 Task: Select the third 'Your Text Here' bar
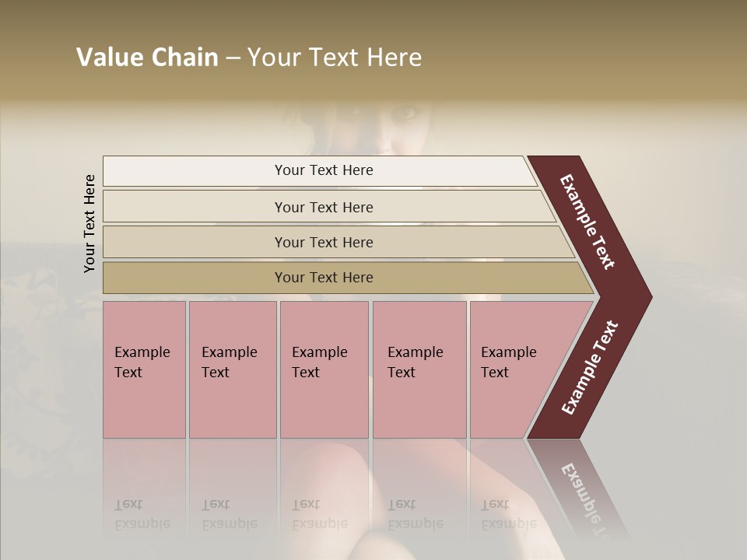323,242
